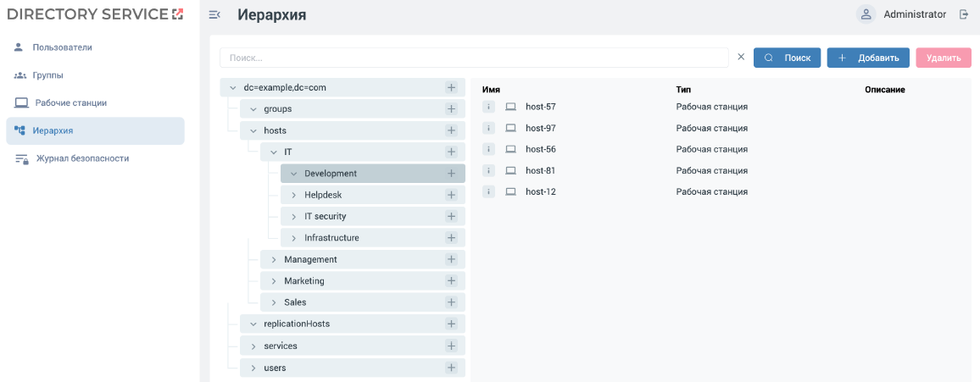Screen dimensions: 980x382
Task: Expand the Sales tree node
Action: coord(273,302)
